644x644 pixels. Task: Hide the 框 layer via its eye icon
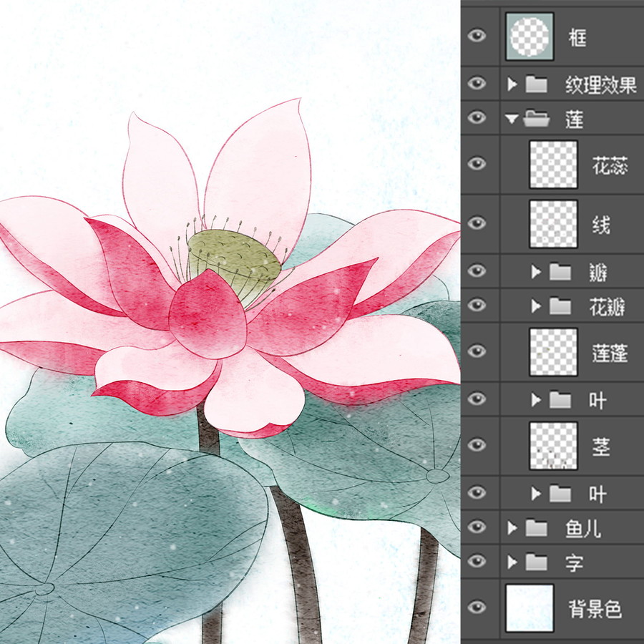pyautogui.click(x=477, y=36)
